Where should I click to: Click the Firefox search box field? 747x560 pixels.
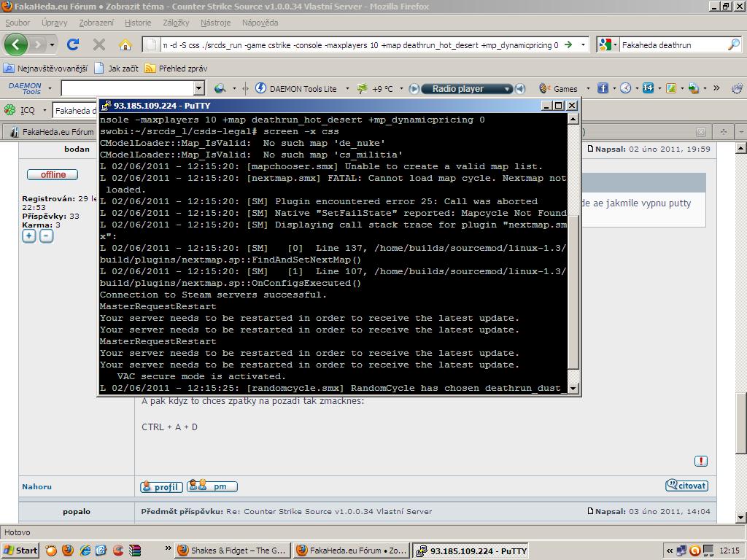point(673,45)
